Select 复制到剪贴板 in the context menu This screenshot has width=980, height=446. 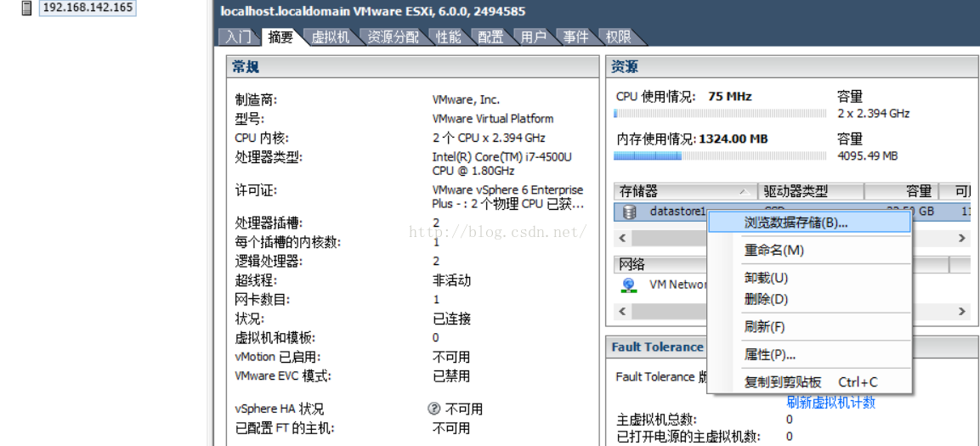pos(782,382)
